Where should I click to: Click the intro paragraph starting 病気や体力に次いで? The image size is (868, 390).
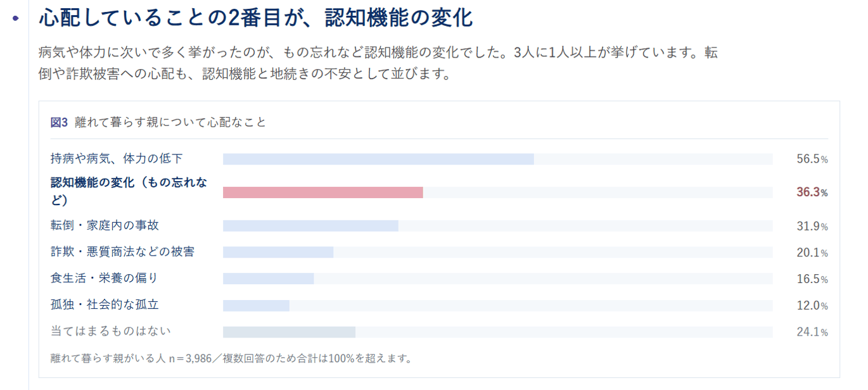[x=378, y=63]
